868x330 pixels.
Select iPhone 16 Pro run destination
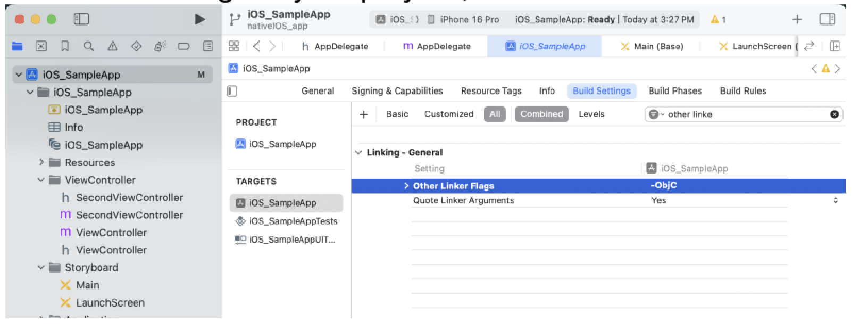point(463,20)
